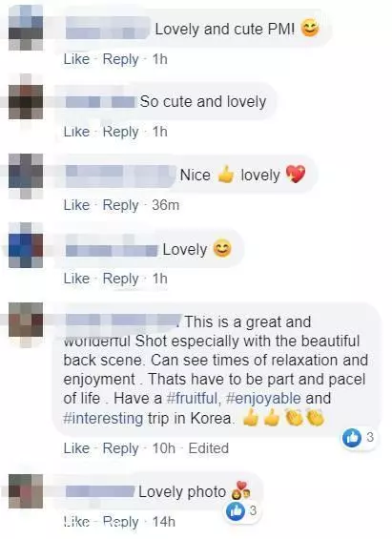392x539 pixels.
Task: Reply to the comment posted 36m ago
Action: point(120,205)
